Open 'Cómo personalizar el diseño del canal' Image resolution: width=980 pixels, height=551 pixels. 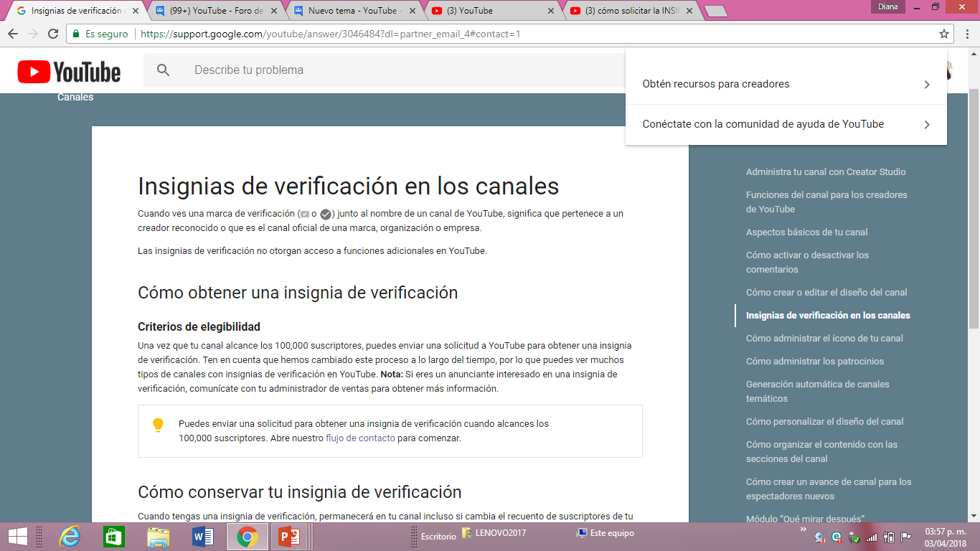point(825,422)
